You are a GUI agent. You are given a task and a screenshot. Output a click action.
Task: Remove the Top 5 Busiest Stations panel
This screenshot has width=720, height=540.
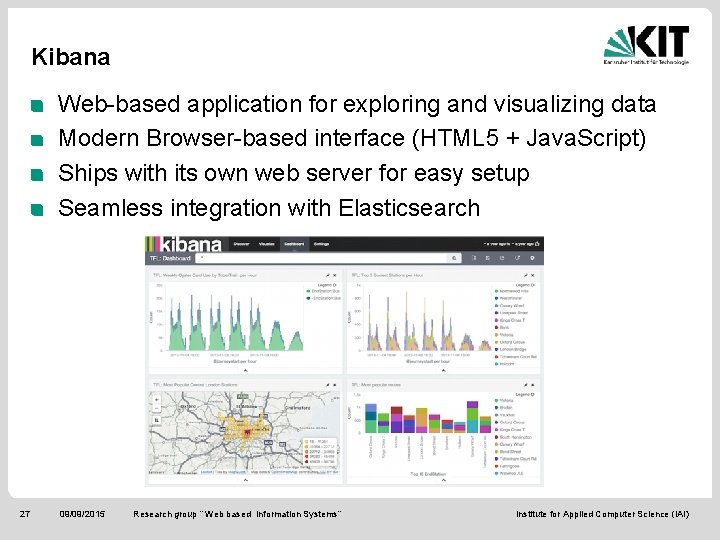coord(533,275)
